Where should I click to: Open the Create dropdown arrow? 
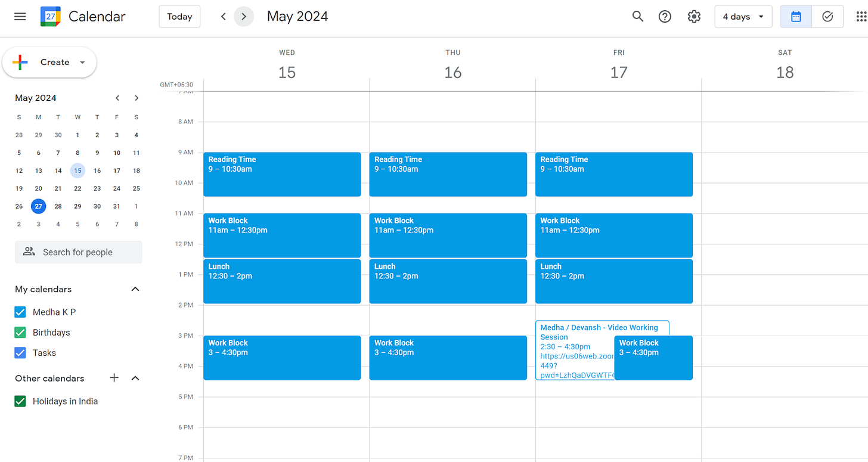pyautogui.click(x=82, y=63)
